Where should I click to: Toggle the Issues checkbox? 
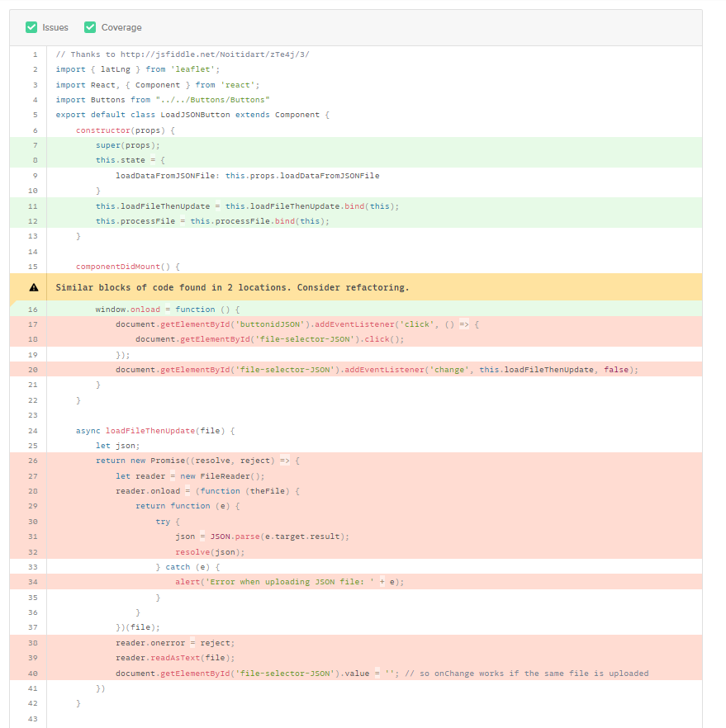(x=31, y=27)
